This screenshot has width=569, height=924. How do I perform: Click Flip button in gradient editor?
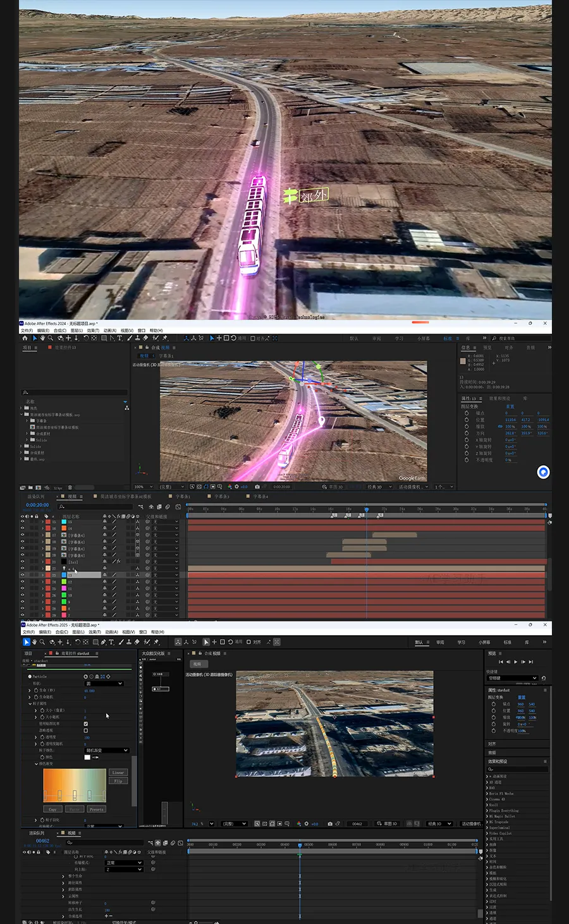(118, 781)
